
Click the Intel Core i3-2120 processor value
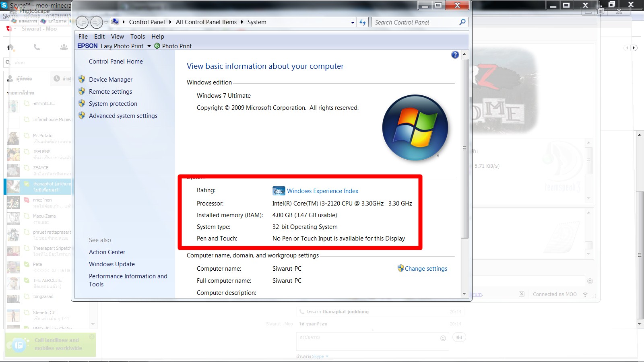(342, 204)
